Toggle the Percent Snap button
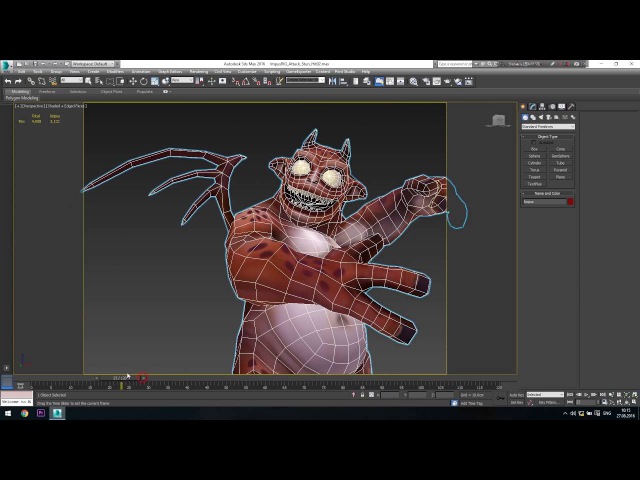The height and width of the screenshot is (480, 640). [256, 82]
